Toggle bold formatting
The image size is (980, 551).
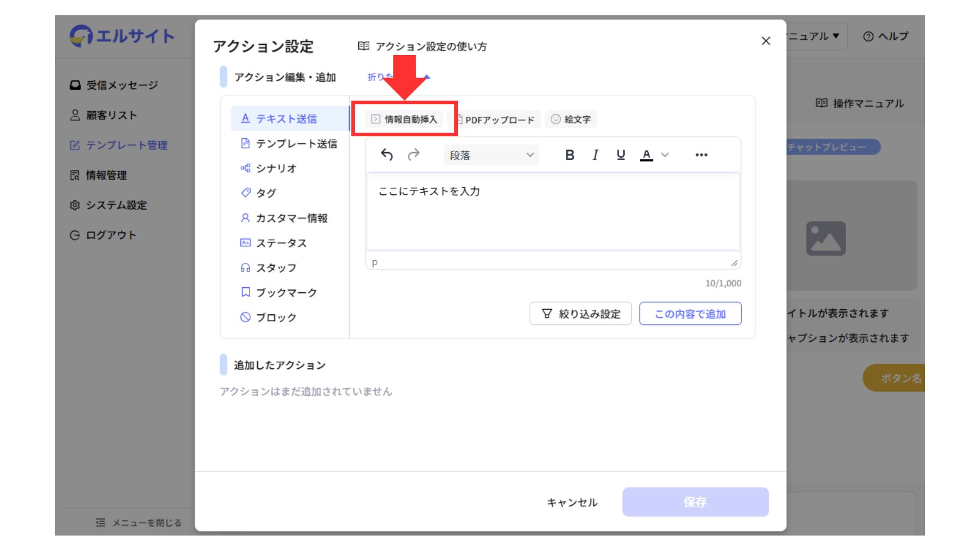pyautogui.click(x=570, y=155)
